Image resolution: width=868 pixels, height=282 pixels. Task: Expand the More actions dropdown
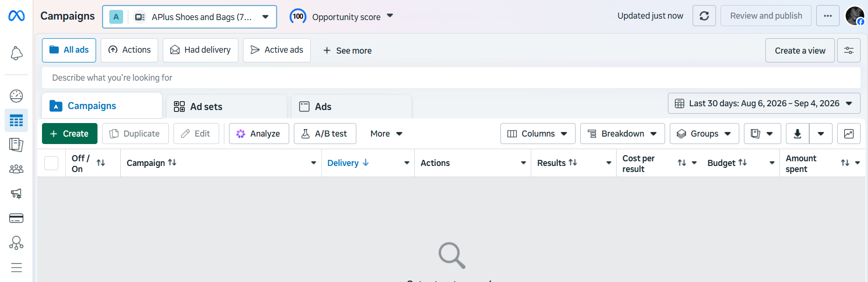386,134
